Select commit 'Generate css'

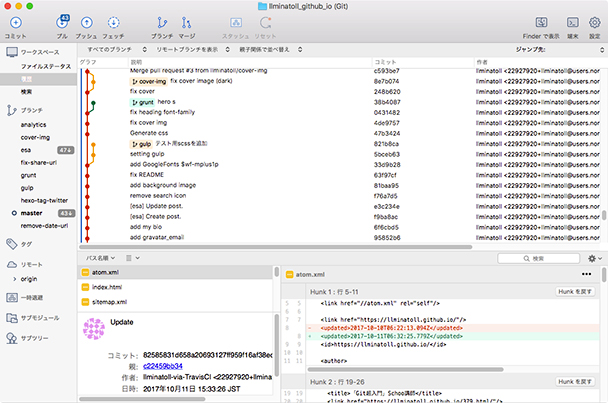[x=149, y=133]
